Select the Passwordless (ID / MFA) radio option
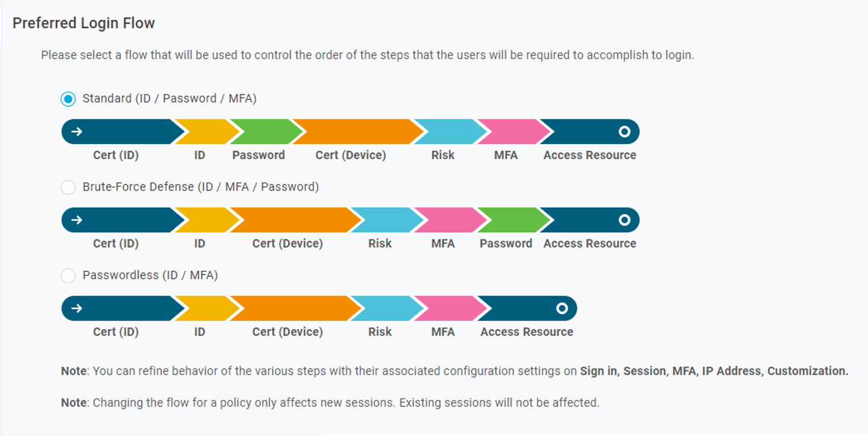Viewport: 868px width, 436px height. pos(68,276)
